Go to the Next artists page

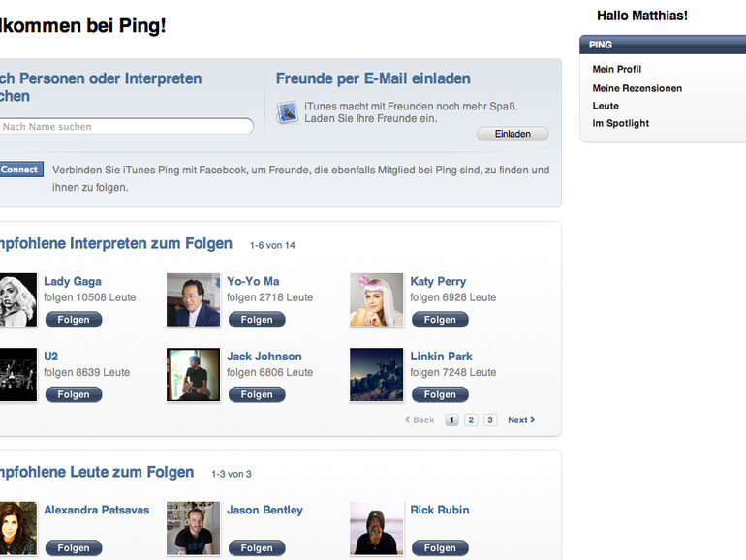coord(521,420)
